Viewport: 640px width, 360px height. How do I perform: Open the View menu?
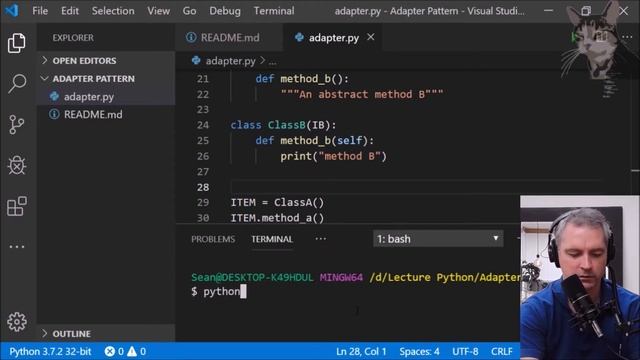(159, 11)
